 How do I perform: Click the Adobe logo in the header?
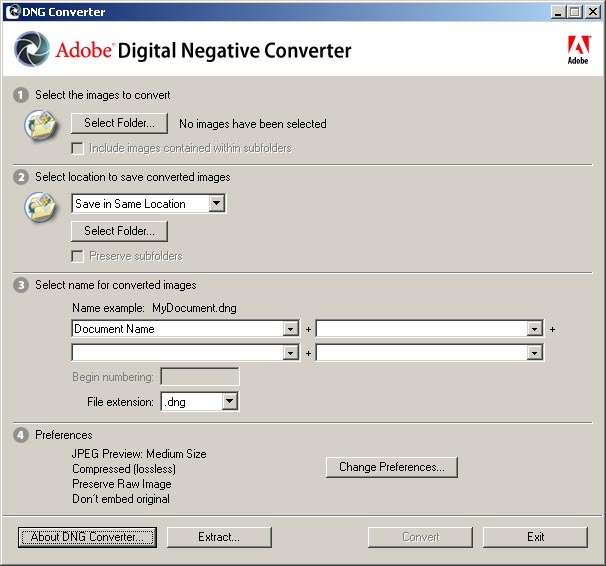(578, 50)
